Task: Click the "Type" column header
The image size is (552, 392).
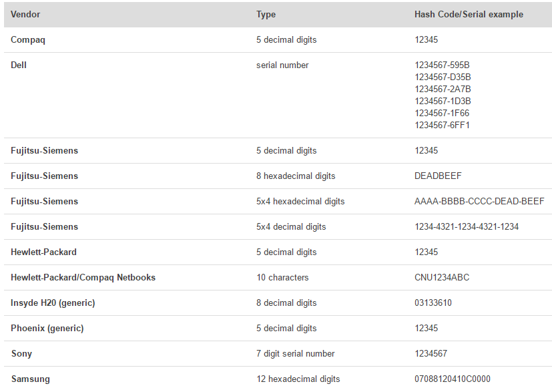Action: 266,15
